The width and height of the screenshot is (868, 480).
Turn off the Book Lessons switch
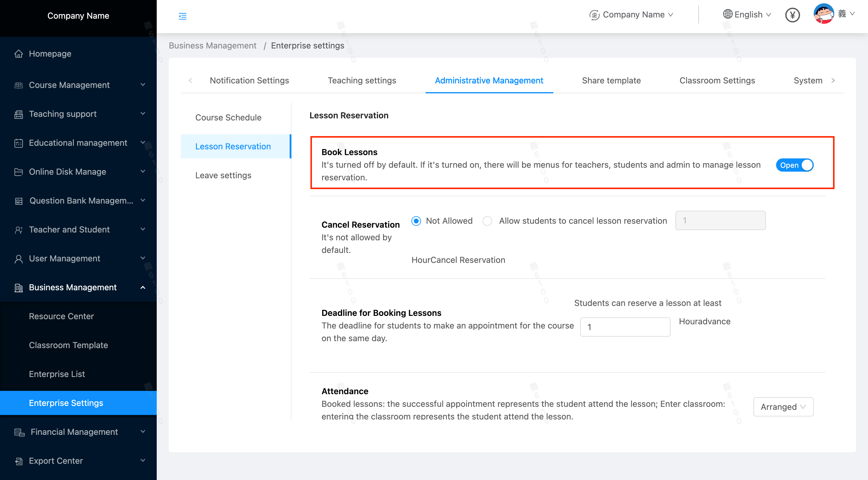pyautogui.click(x=794, y=165)
